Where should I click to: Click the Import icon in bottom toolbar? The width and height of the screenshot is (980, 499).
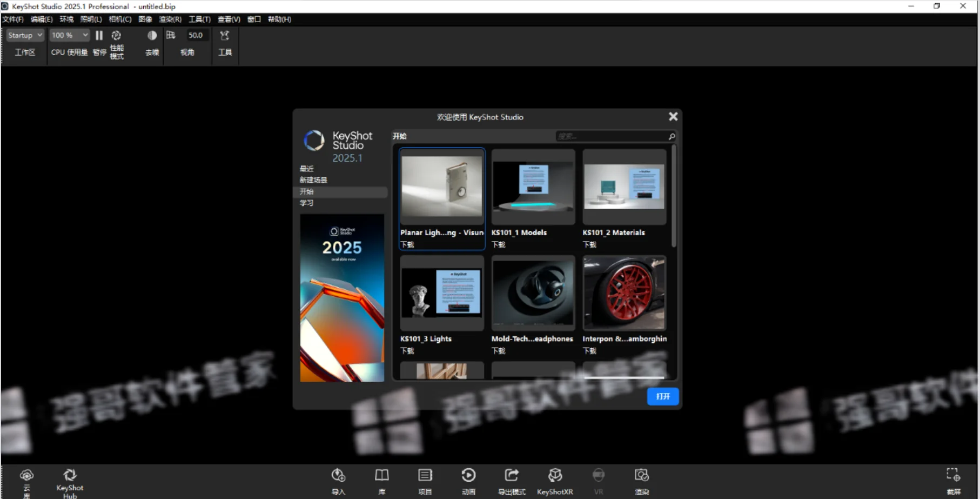click(x=338, y=475)
